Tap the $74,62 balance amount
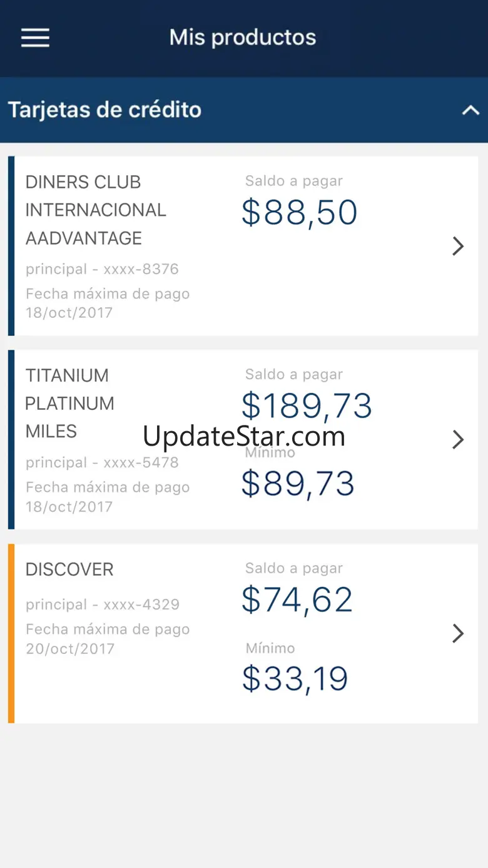The width and height of the screenshot is (488, 868). point(297,600)
